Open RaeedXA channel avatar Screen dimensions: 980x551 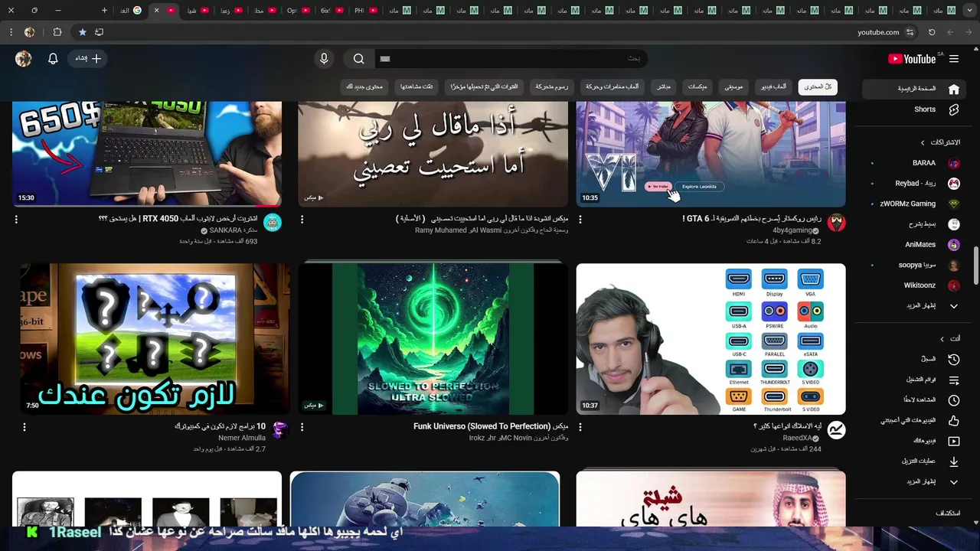(837, 430)
